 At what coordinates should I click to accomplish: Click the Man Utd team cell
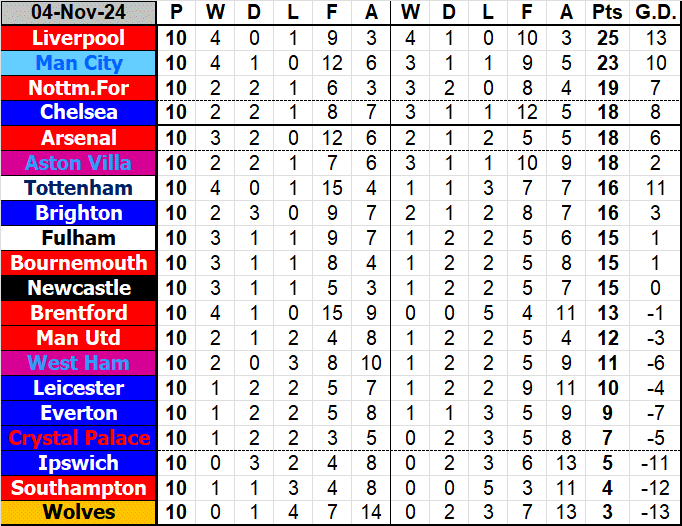(x=79, y=338)
